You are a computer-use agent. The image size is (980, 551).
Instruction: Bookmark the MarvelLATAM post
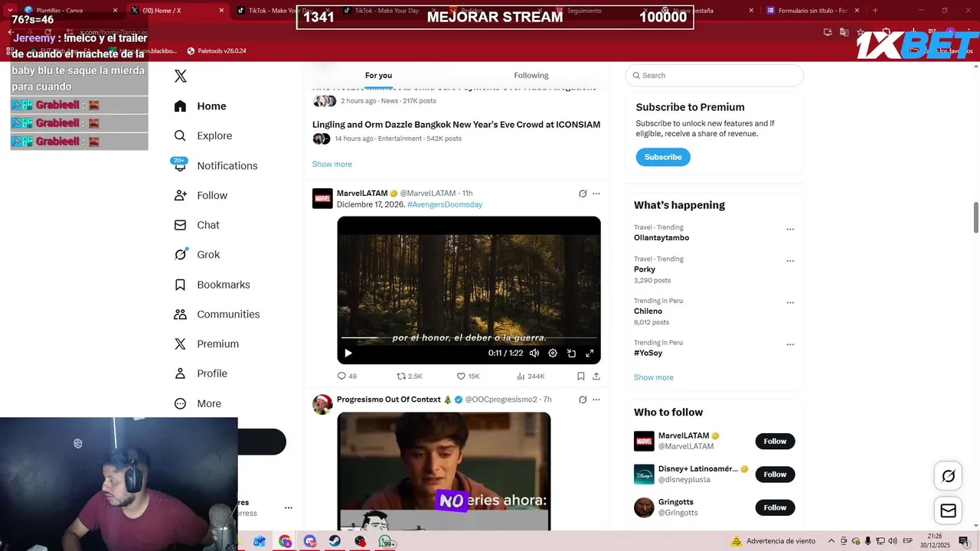coord(581,377)
